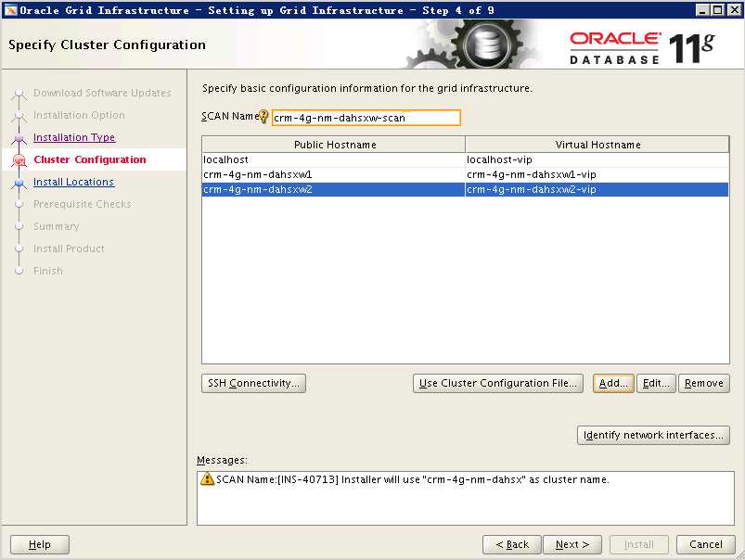Click Use Cluster Configuration File button
The width and height of the screenshot is (745, 560).
coord(498,383)
